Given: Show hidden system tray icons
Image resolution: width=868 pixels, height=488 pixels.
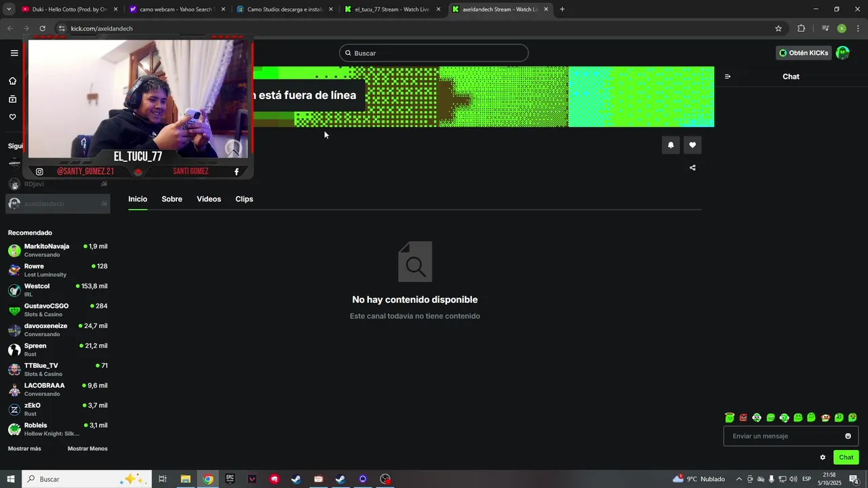Looking at the screenshot, I should click(739, 479).
